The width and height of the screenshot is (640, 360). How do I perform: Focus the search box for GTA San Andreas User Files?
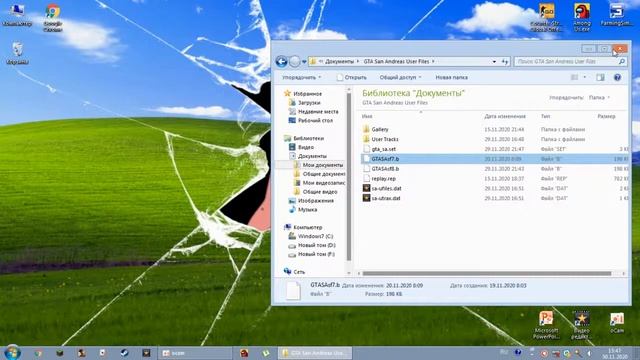pos(570,62)
